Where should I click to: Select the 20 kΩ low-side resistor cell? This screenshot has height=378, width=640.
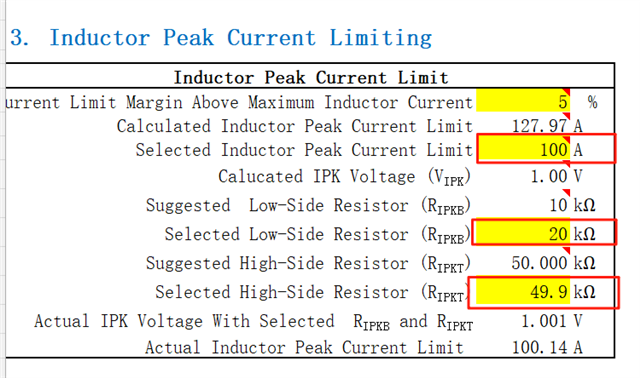coord(523,233)
